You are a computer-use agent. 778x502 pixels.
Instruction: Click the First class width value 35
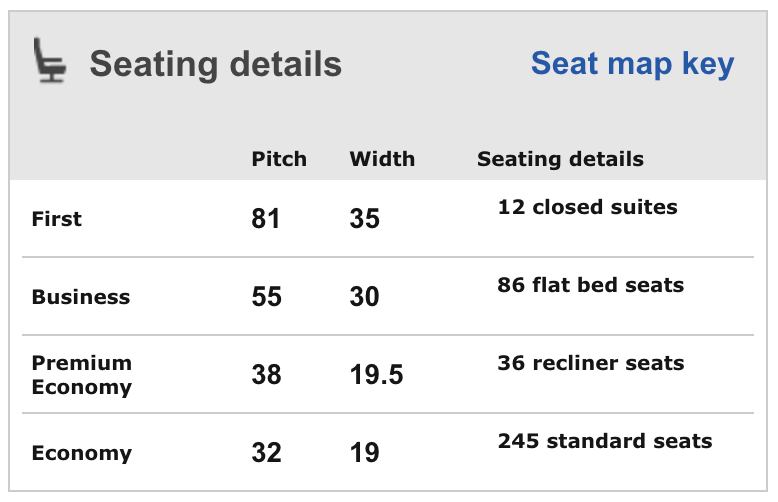pyautogui.click(x=365, y=218)
